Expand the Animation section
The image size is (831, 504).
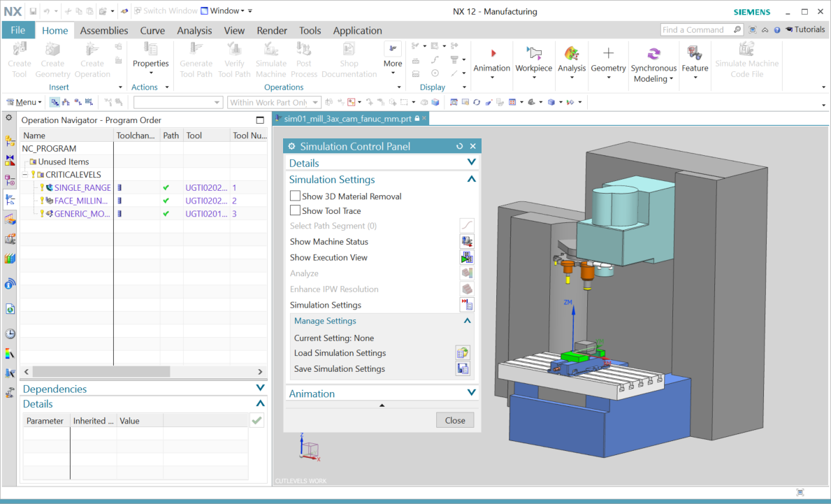[471, 393]
